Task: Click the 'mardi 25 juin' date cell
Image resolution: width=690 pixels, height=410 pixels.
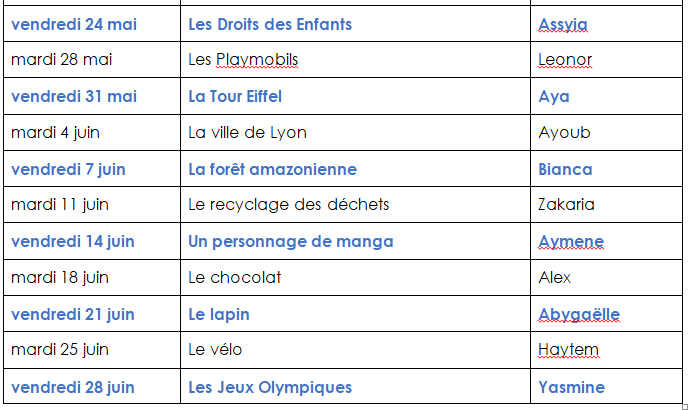Action: point(92,350)
